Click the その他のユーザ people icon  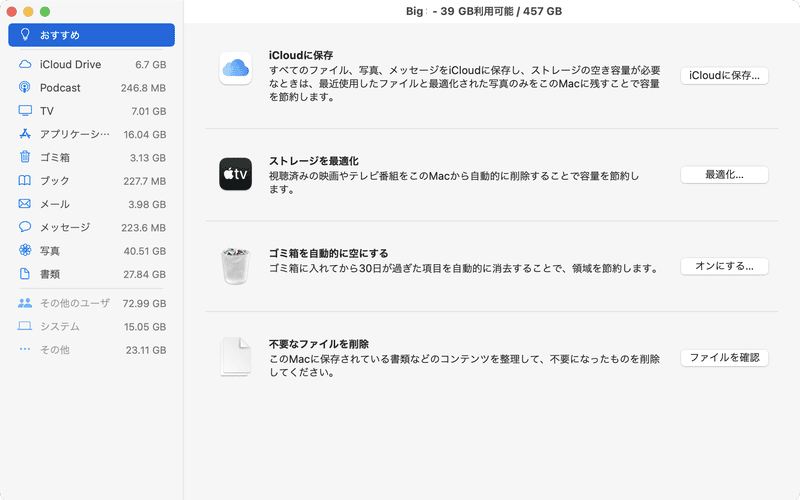pos(24,303)
